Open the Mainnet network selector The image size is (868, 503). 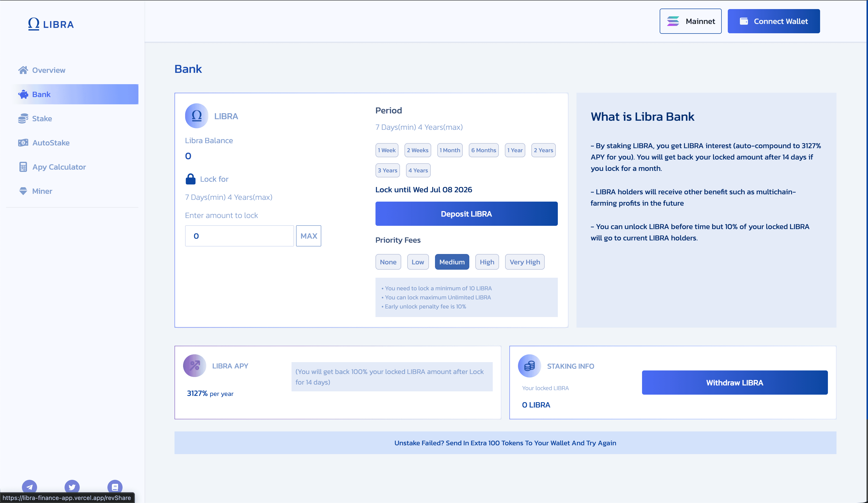pyautogui.click(x=691, y=21)
